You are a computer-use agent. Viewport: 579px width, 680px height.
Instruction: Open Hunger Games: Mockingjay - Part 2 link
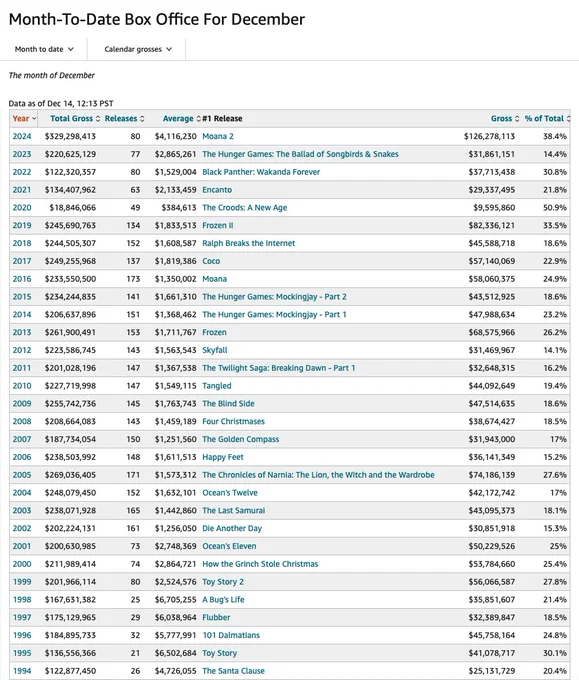point(275,297)
